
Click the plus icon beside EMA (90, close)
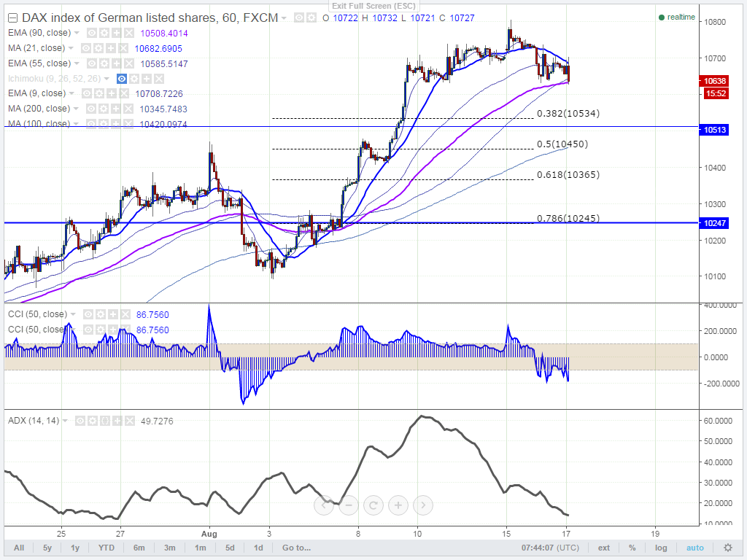[117, 33]
